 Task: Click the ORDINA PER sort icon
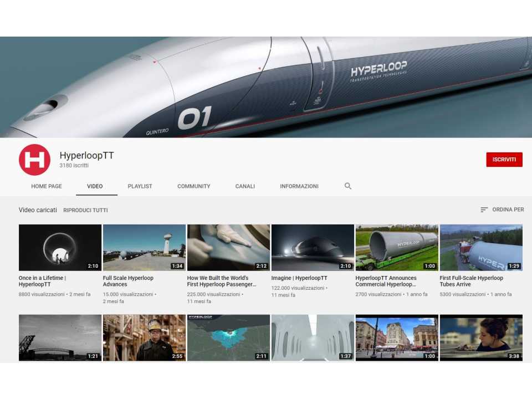(x=483, y=209)
